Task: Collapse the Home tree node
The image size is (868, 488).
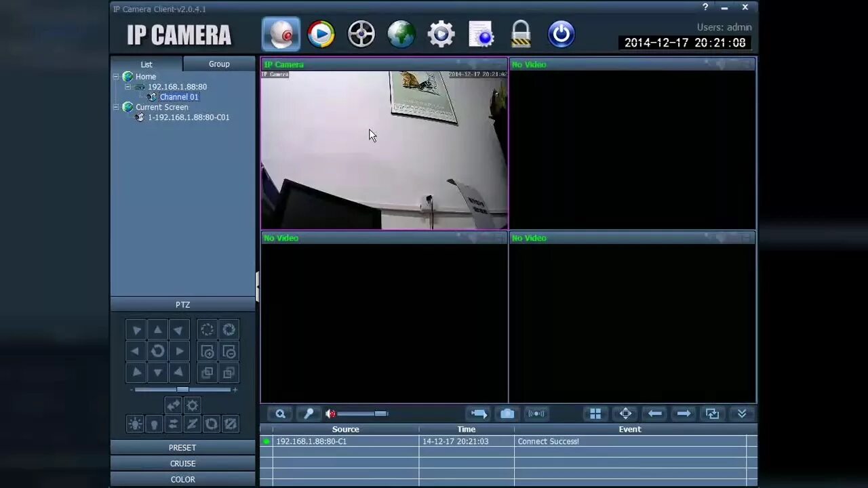Action: (116, 77)
